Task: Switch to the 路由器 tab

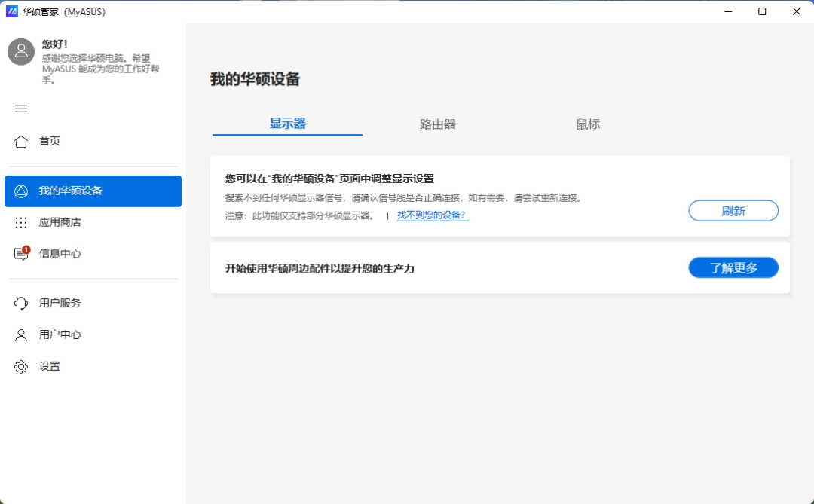Action: (437, 124)
